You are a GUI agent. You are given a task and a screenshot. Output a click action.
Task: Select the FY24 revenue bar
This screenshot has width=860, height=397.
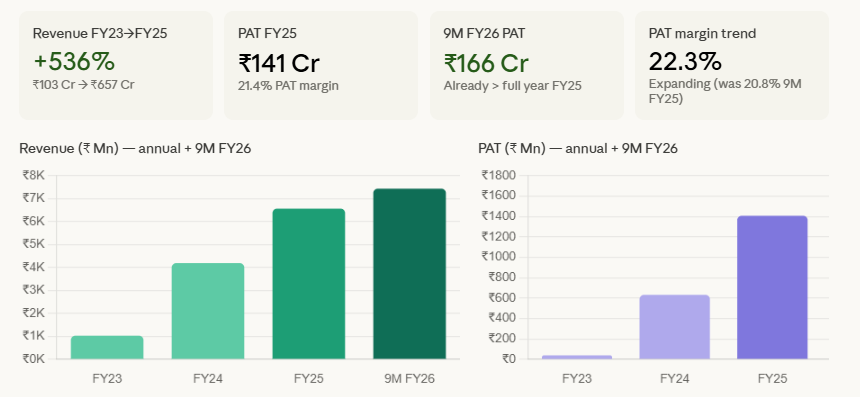208,311
